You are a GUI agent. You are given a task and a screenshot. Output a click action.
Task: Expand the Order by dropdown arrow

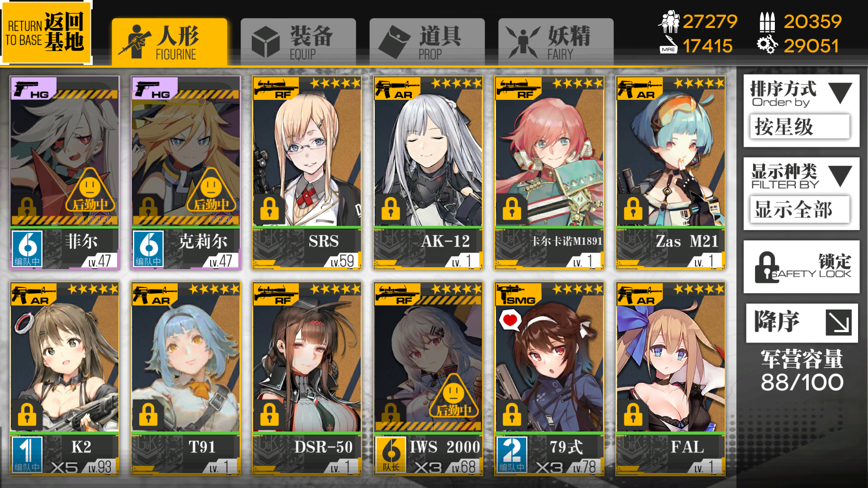pos(840,93)
